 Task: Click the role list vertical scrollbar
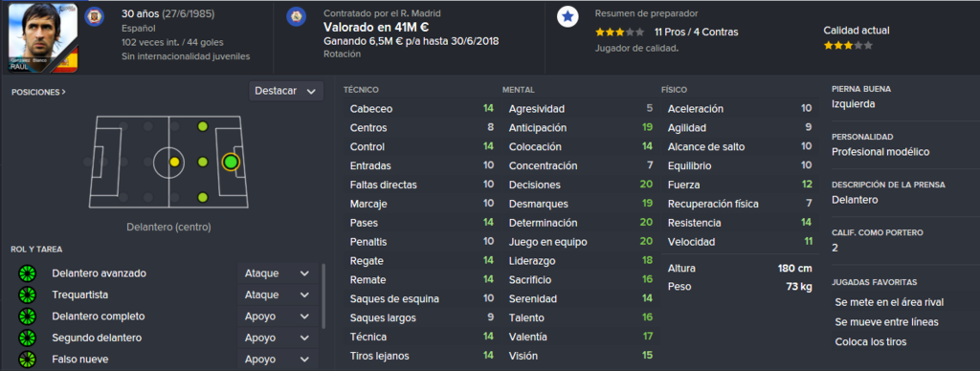coord(323,296)
